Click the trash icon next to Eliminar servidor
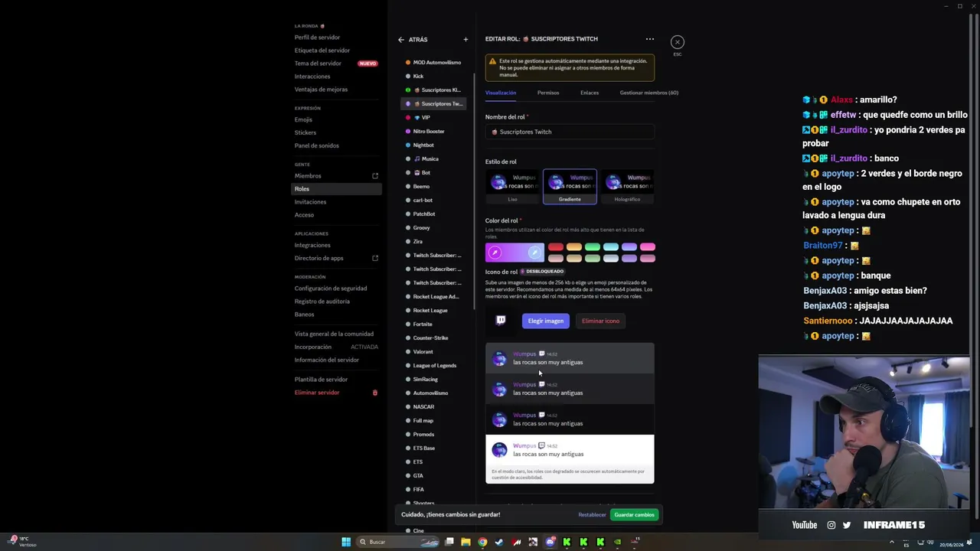 (375, 393)
